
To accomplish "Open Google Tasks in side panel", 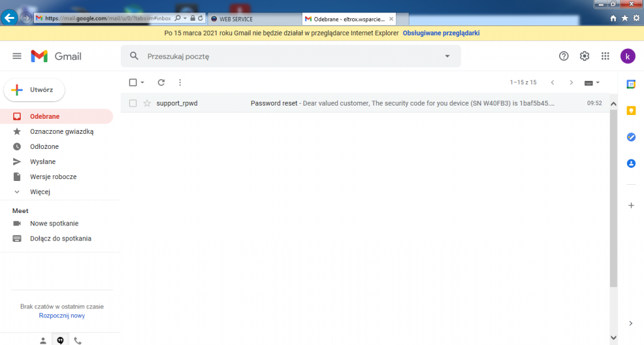I will pyautogui.click(x=631, y=137).
